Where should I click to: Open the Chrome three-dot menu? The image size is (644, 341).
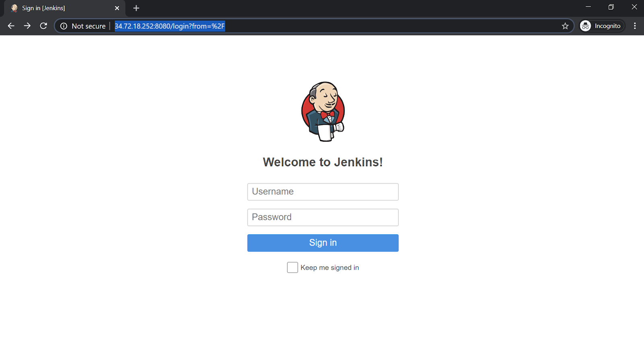click(635, 26)
